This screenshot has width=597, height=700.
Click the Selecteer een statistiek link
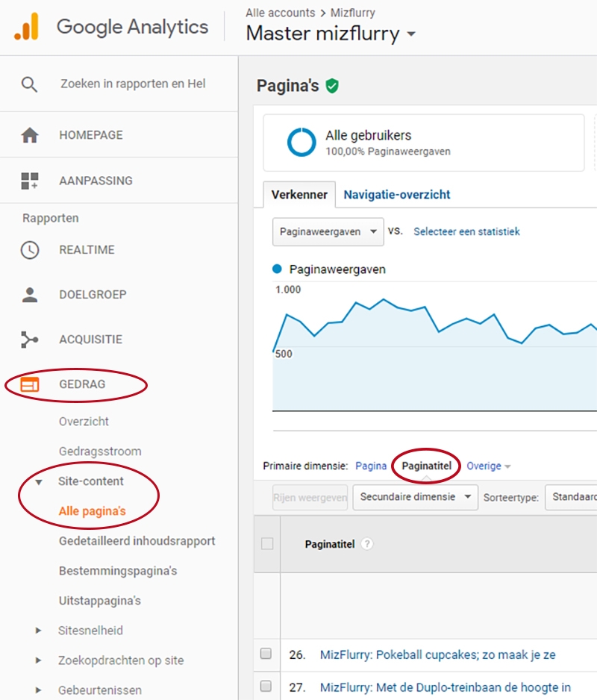click(x=466, y=231)
